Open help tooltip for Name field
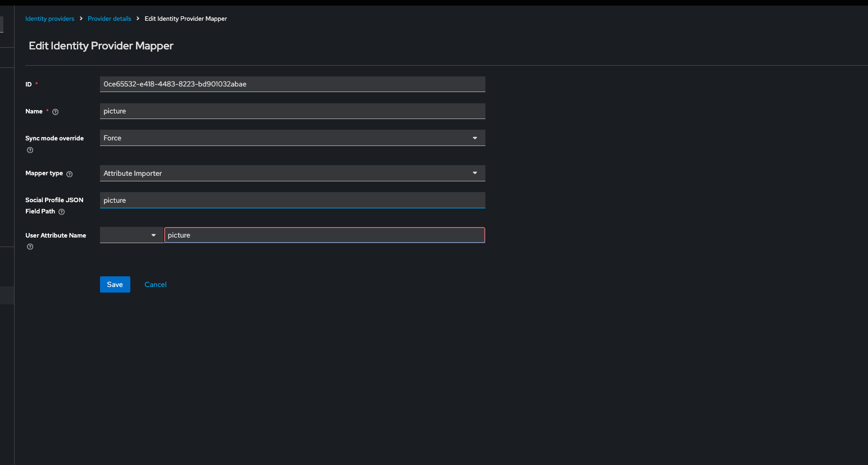 [x=55, y=112]
